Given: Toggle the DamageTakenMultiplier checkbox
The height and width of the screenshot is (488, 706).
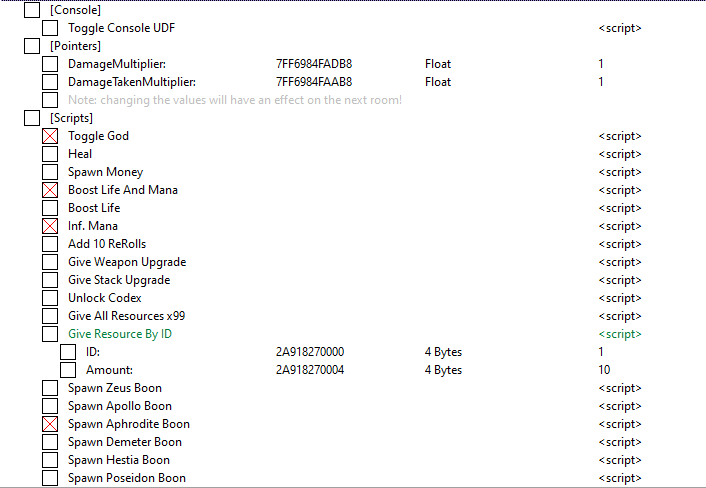Looking at the screenshot, I should click(50, 82).
